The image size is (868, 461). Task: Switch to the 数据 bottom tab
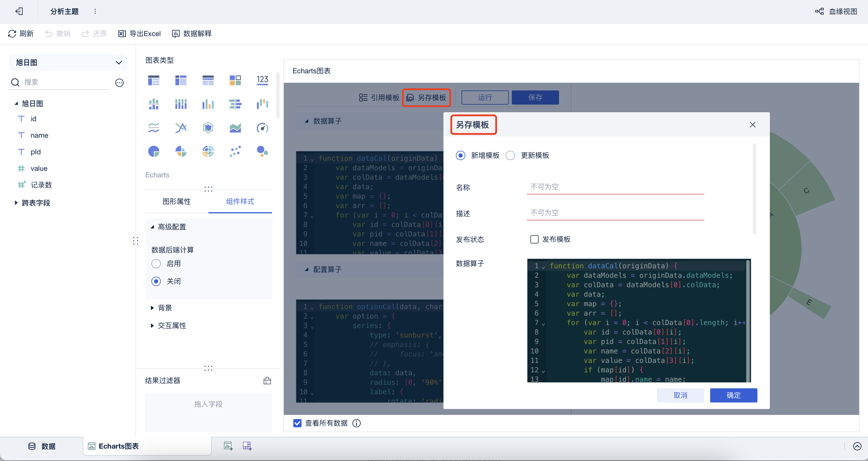click(x=42, y=446)
